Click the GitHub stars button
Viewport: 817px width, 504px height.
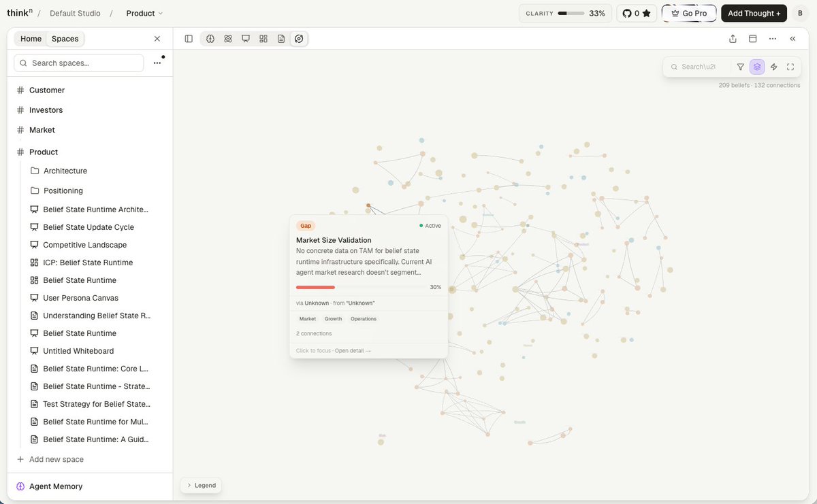click(x=637, y=13)
